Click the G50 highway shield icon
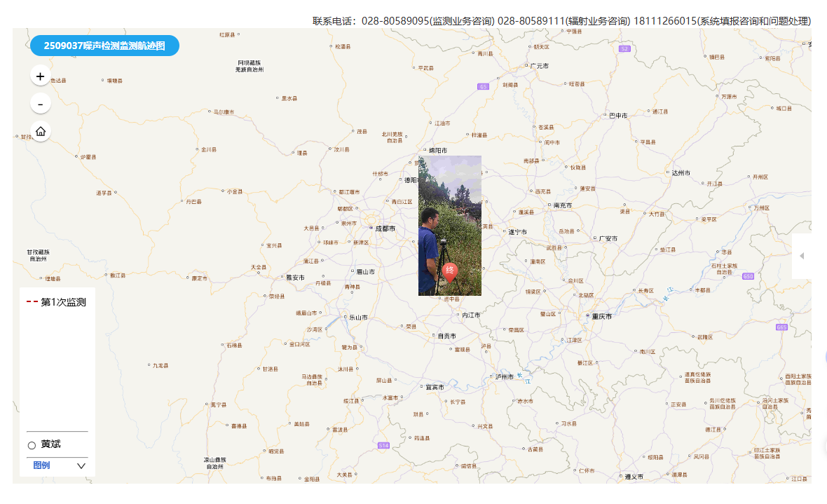Screen dimensions: 827x504 point(749,276)
